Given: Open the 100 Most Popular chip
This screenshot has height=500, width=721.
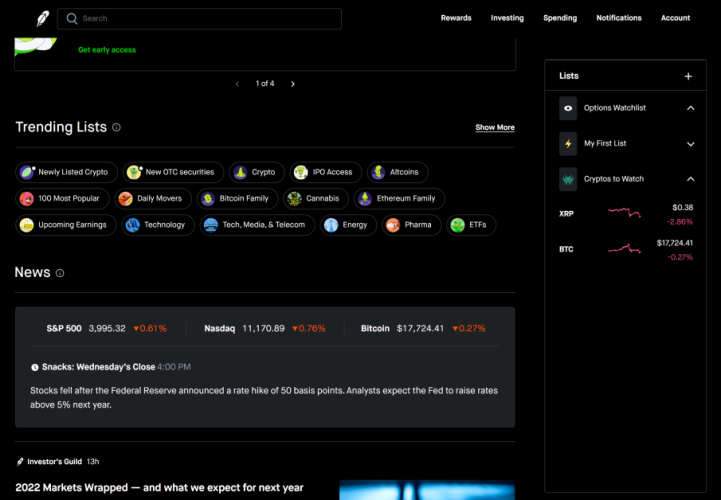Looking at the screenshot, I should coord(63,199).
